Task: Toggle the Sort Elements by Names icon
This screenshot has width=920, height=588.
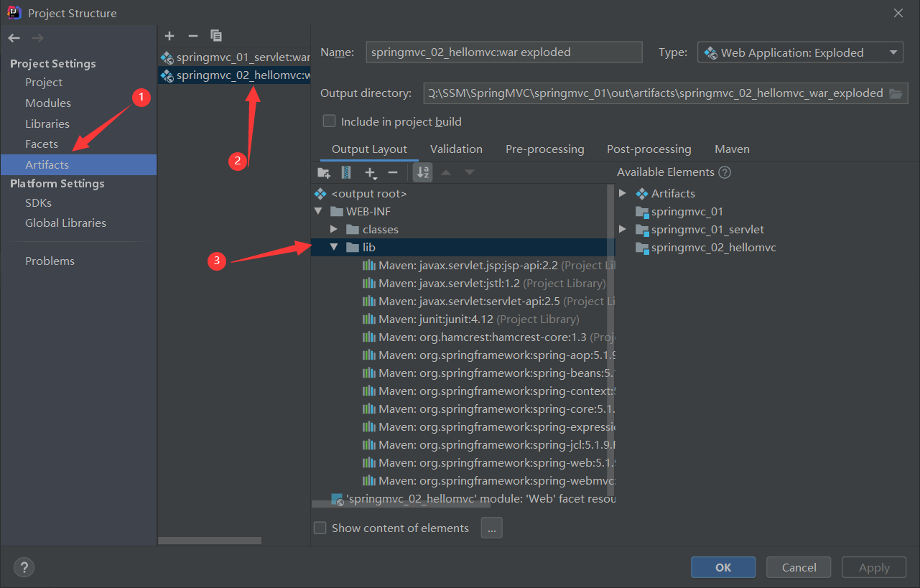Action: (423, 172)
